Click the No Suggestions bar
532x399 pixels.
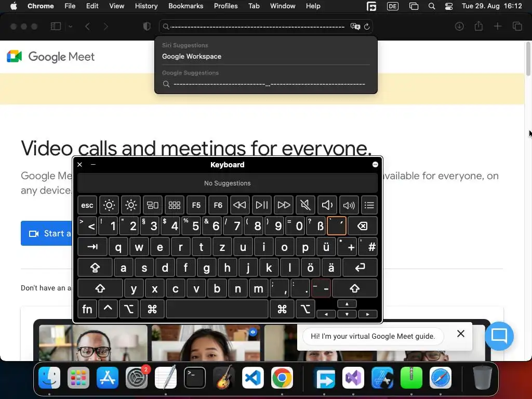[x=228, y=183]
